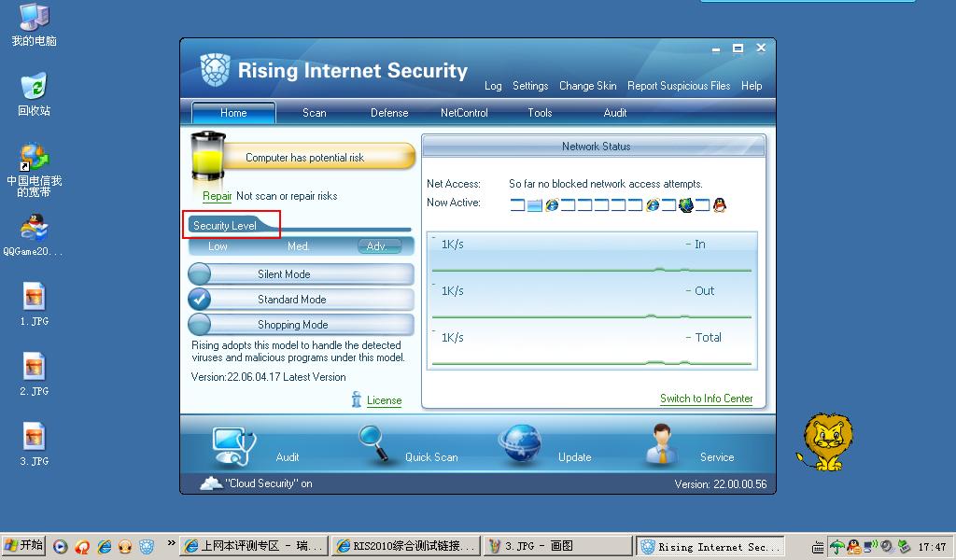
Task: Launch Internet Explorer from quick launch
Action: (105, 547)
